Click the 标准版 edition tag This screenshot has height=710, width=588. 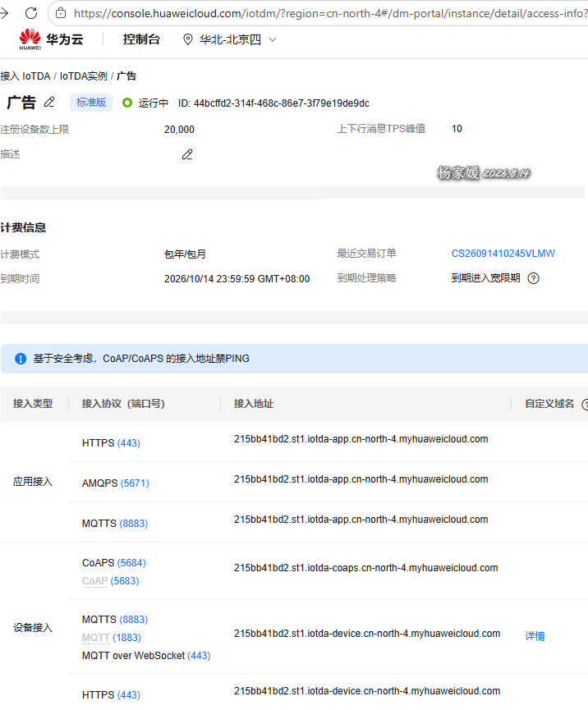tap(91, 103)
